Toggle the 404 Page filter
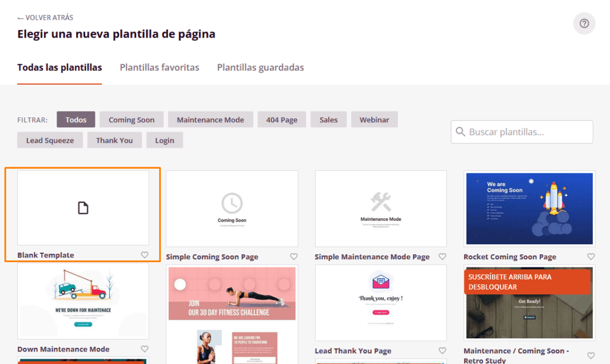Screen dimensions: 610x364 coord(281,119)
